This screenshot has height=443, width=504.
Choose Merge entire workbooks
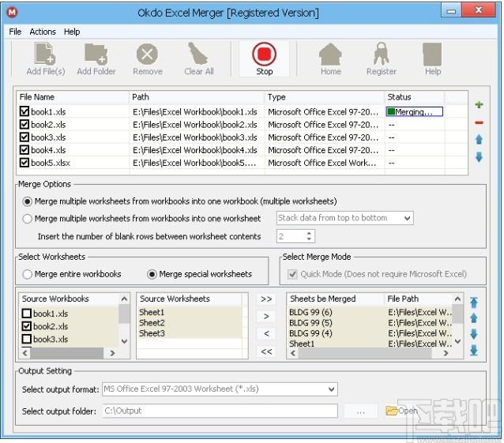point(28,274)
